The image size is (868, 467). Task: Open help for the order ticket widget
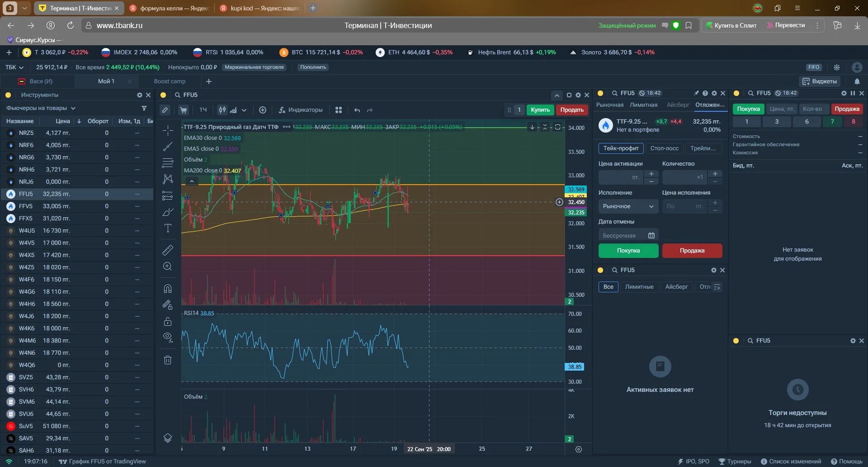click(705, 93)
